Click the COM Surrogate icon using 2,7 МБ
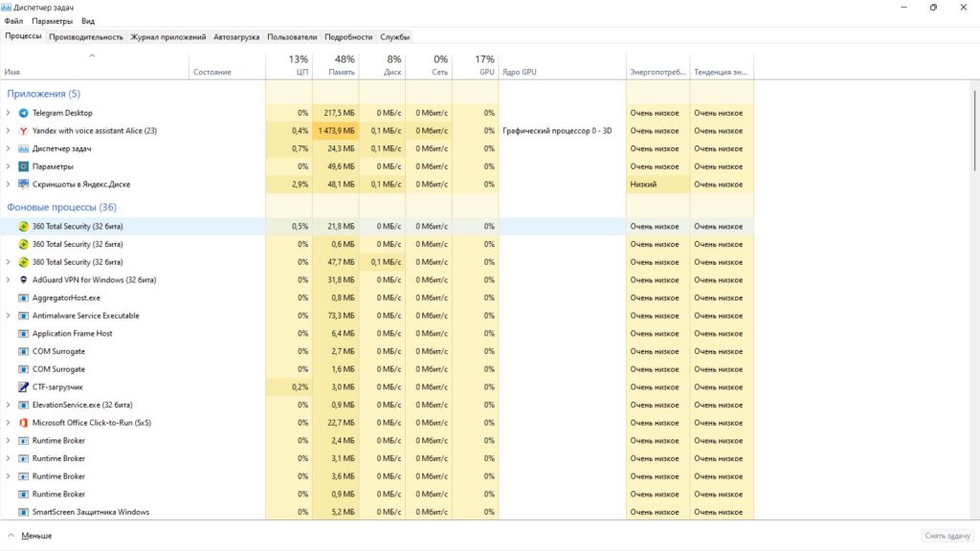980x551 pixels. point(23,352)
